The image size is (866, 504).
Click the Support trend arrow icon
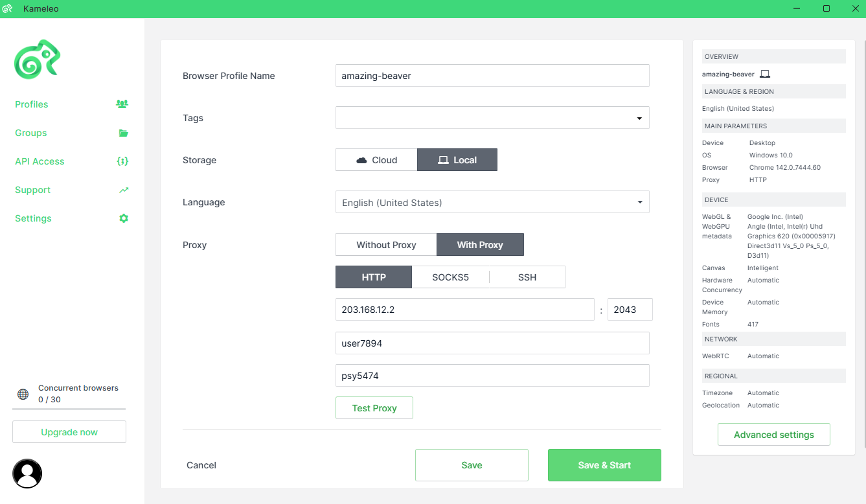tap(124, 190)
